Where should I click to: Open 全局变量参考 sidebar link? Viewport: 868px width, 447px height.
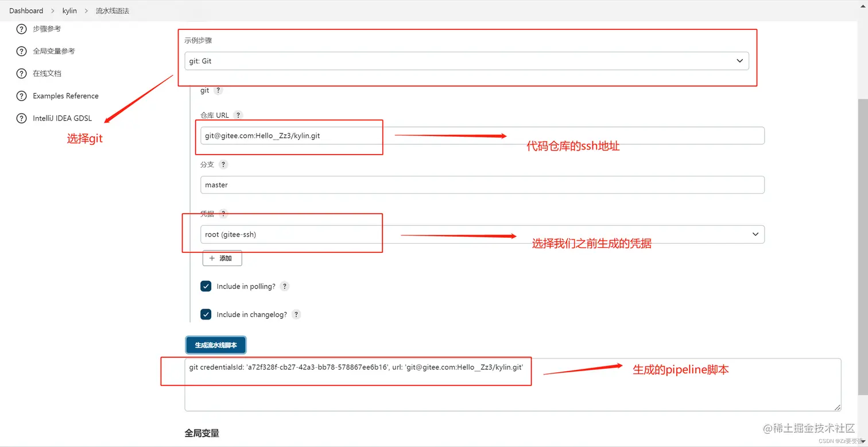(54, 51)
